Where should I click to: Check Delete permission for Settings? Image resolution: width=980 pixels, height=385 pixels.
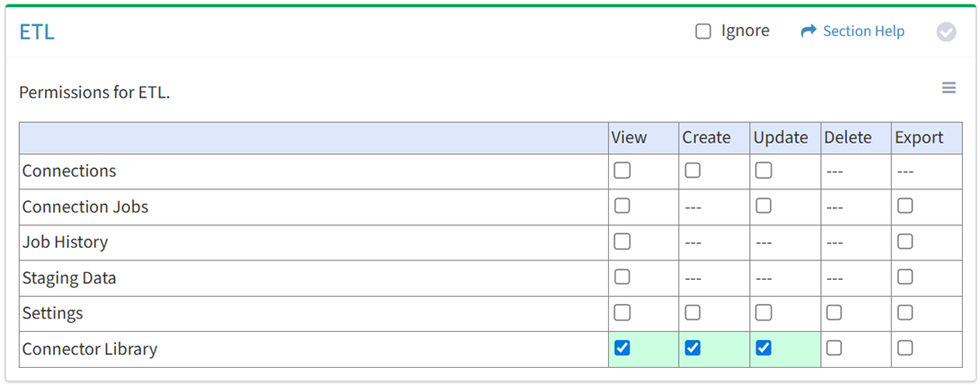(x=834, y=313)
